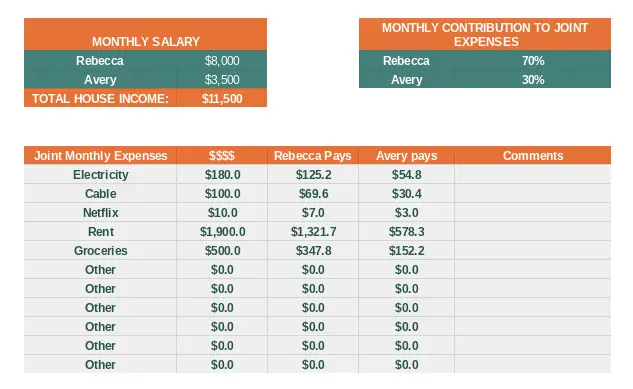Select the Groceries expense label cell
This screenshot has height=389, width=633.
pos(100,250)
